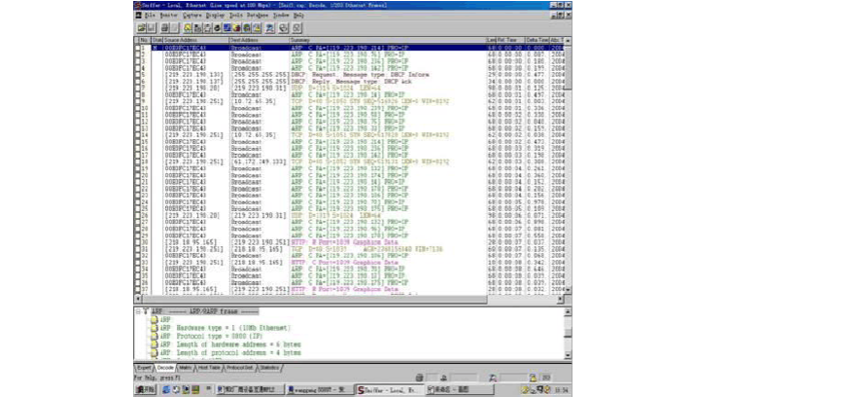Open the Capture menu
This screenshot has height=397, width=868.
coord(192,16)
